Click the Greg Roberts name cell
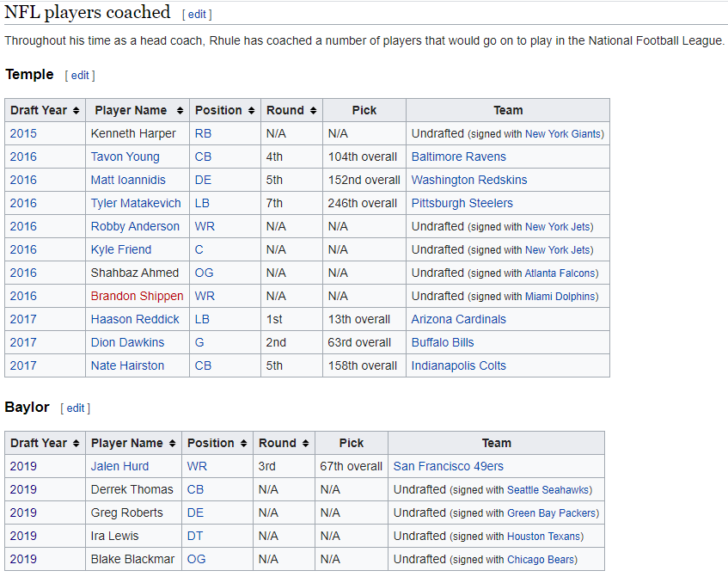Viewport: 728px width, 583px height. click(134, 512)
